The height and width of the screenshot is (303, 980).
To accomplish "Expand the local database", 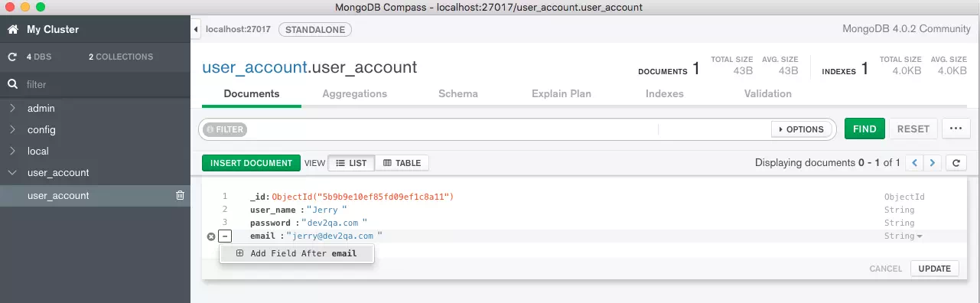I will (x=12, y=151).
